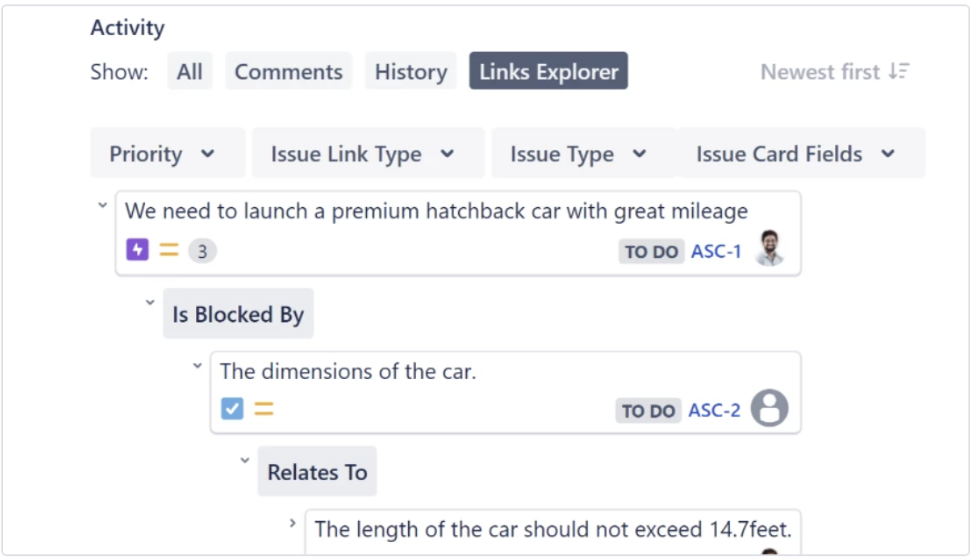Click the assignee avatar photo on ASC-1
Image resolution: width=970 pixels, height=558 pixels.
[x=770, y=248]
